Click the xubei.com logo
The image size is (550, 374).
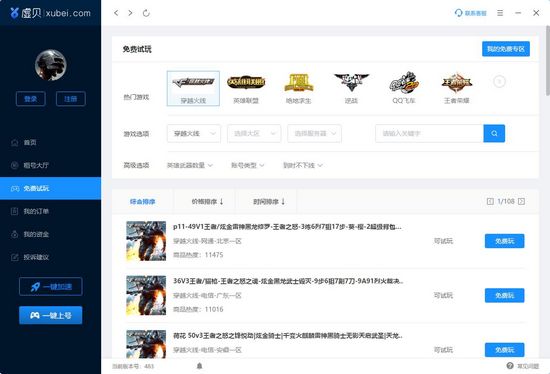pyautogui.click(x=50, y=13)
